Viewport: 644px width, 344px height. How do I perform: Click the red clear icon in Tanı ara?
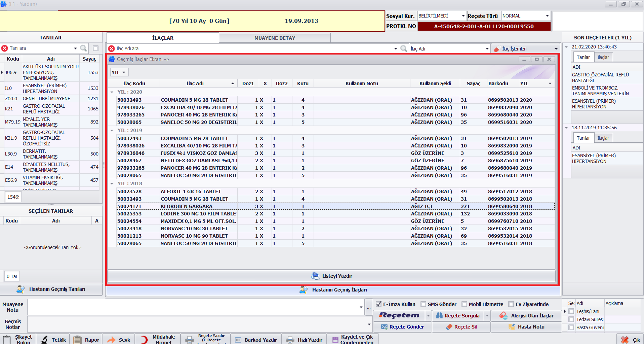[x=5, y=48]
